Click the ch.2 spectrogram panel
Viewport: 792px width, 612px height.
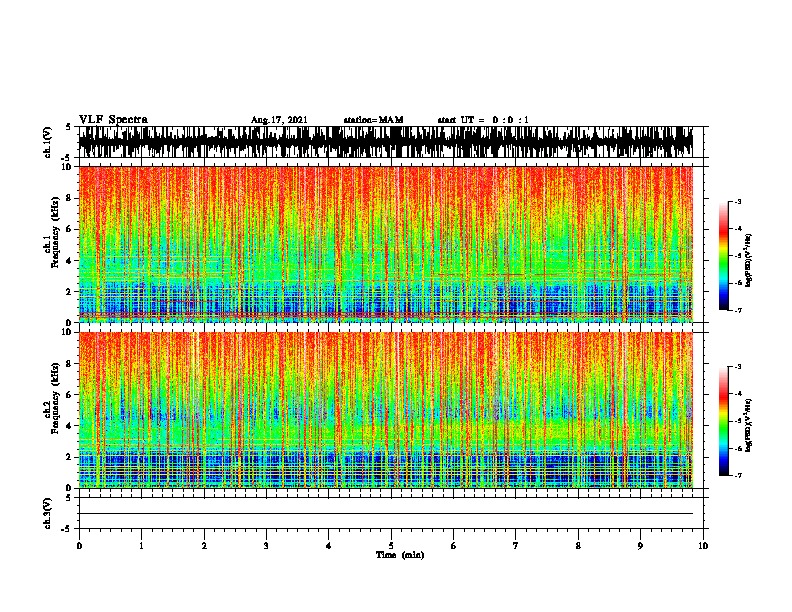click(x=386, y=410)
